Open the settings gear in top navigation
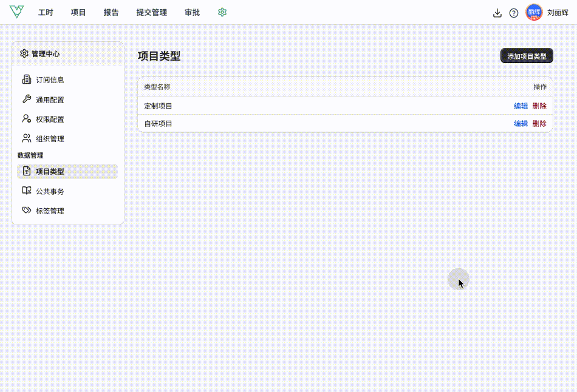 [x=222, y=12]
